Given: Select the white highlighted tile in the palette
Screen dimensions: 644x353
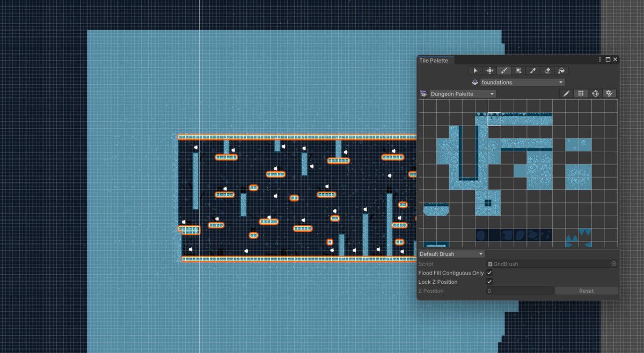Looking at the screenshot, I should 495,119.
